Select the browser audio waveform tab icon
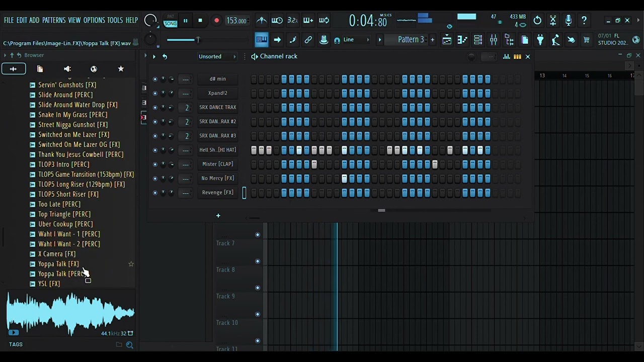Image resolution: width=644 pixels, height=362 pixels. pyautogui.click(x=14, y=69)
